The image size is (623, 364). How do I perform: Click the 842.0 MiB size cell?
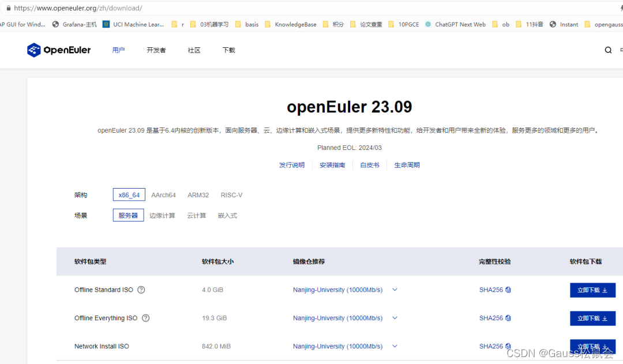point(216,346)
